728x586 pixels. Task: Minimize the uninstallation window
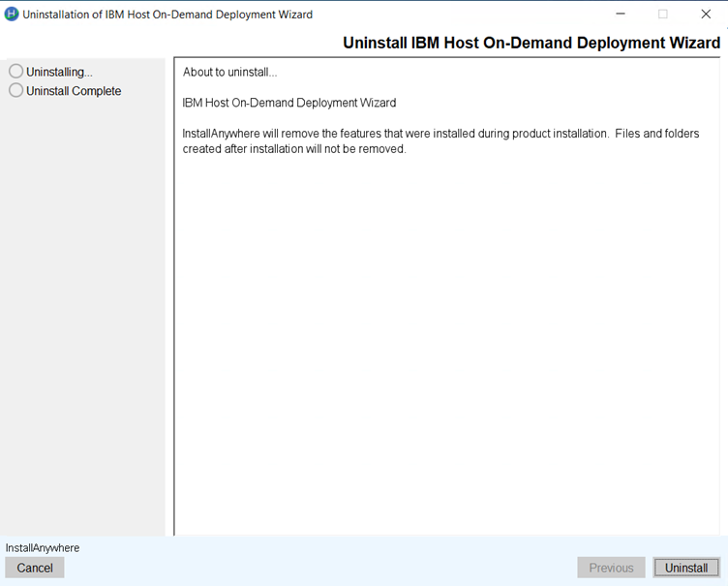pyautogui.click(x=620, y=15)
